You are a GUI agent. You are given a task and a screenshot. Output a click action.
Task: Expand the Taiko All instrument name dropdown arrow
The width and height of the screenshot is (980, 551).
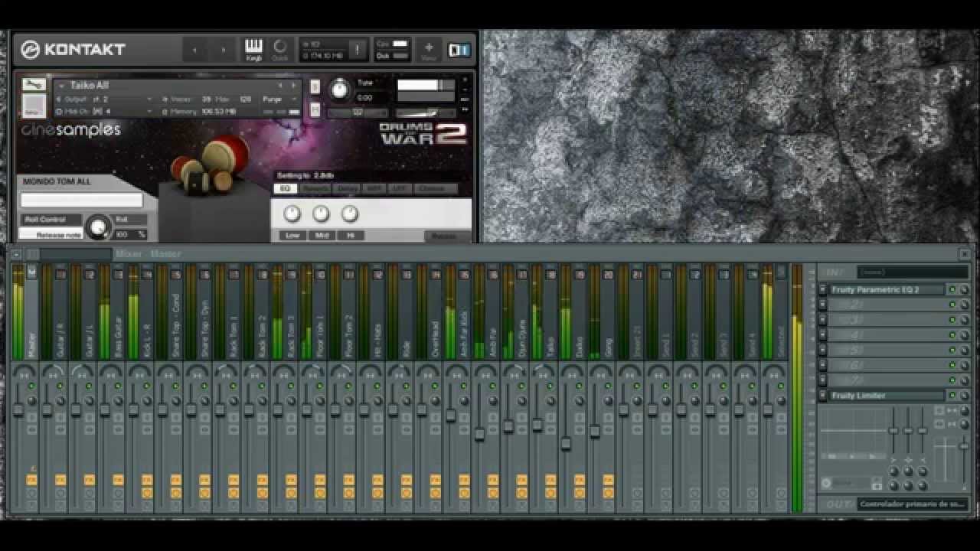[61, 86]
